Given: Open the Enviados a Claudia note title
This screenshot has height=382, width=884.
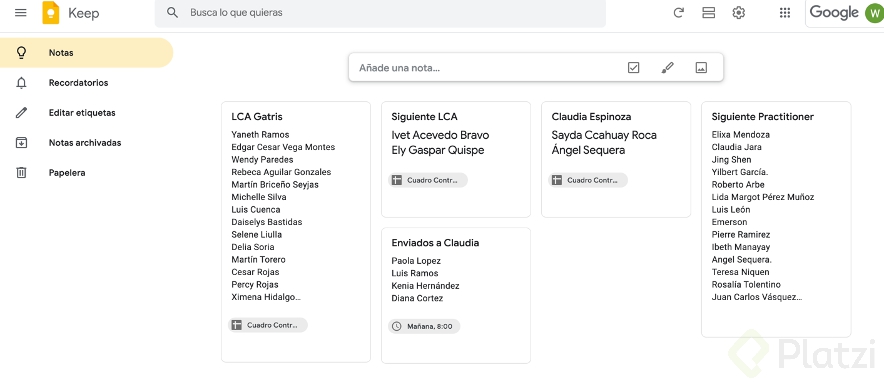Looking at the screenshot, I should pos(435,243).
